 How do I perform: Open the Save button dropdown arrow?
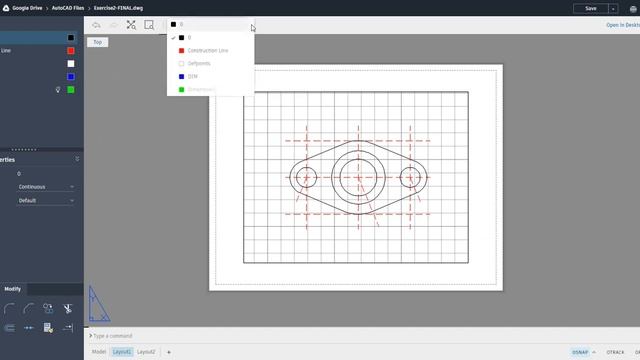click(613, 9)
